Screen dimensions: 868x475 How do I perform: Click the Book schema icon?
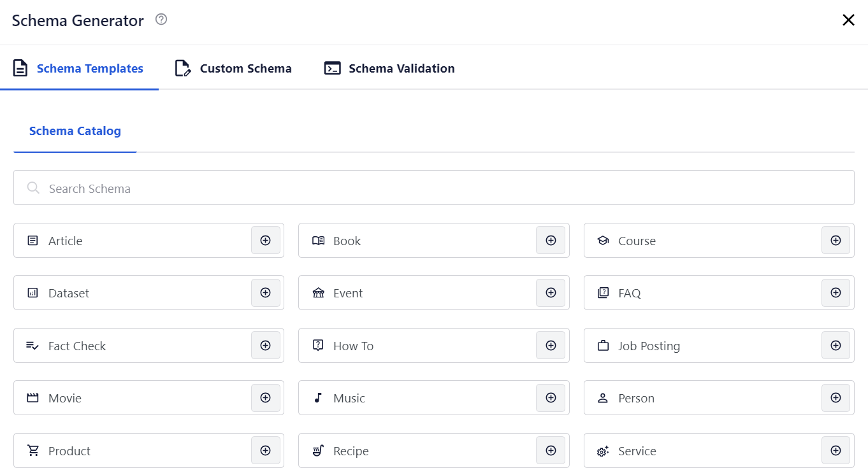(x=318, y=240)
